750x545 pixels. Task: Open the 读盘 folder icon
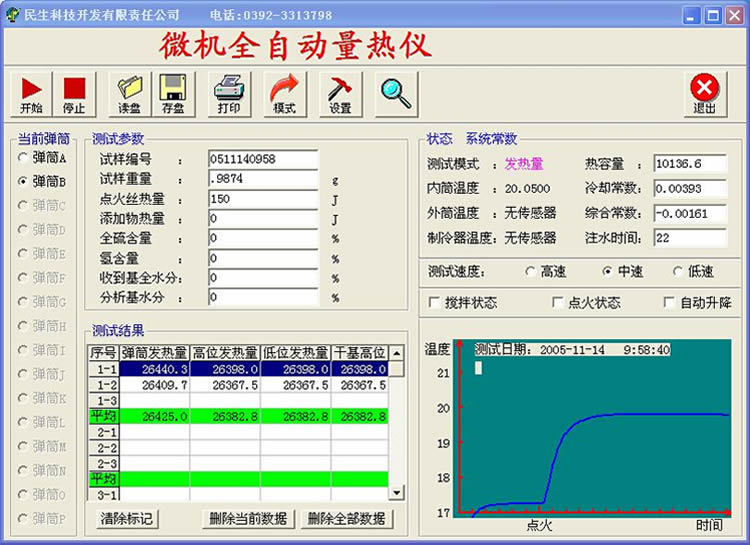click(x=130, y=94)
